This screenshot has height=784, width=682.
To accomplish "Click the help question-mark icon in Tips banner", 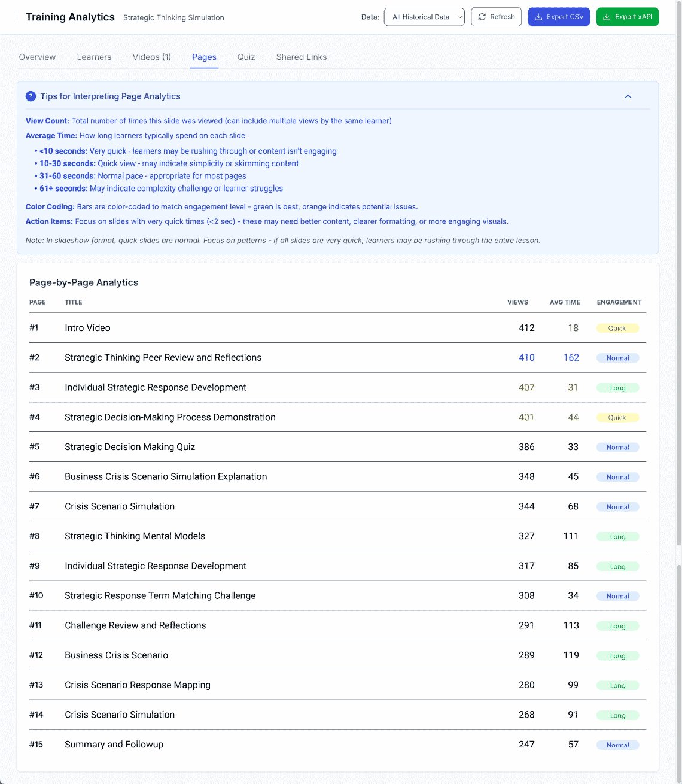I will [x=30, y=96].
